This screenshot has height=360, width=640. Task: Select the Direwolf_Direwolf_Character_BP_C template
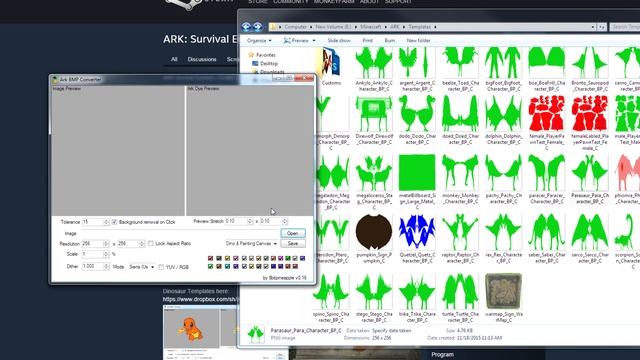click(374, 120)
